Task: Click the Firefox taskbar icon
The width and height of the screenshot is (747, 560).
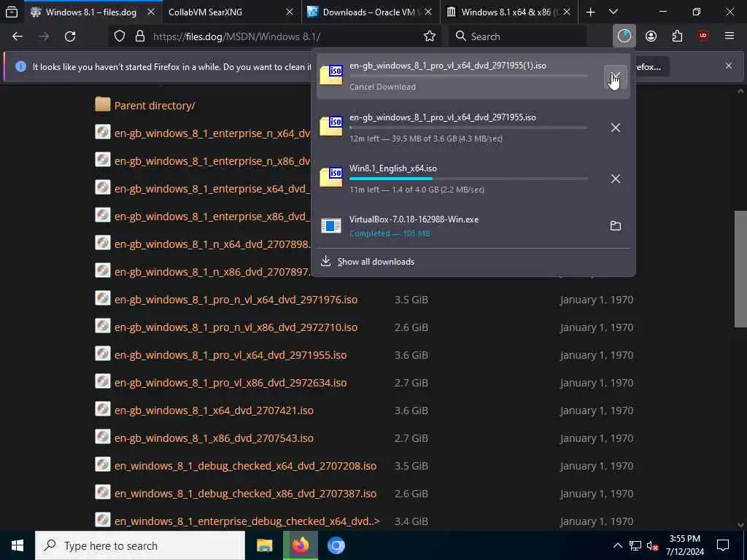Action: pos(300,545)
